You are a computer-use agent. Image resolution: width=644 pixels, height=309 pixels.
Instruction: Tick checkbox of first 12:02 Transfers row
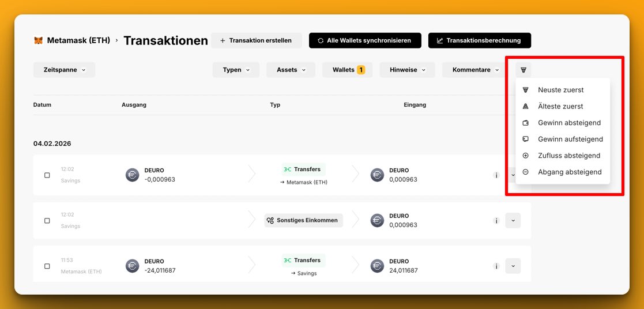click(47, 175)
